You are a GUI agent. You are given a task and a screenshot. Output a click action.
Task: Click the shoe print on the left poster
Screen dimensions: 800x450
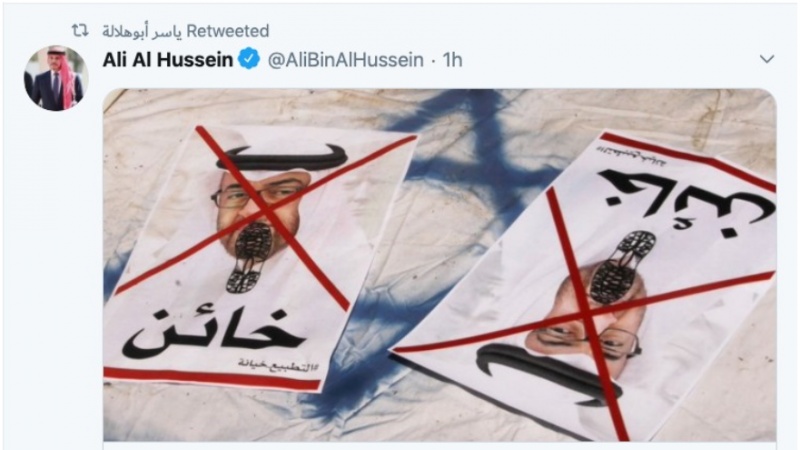252,258
